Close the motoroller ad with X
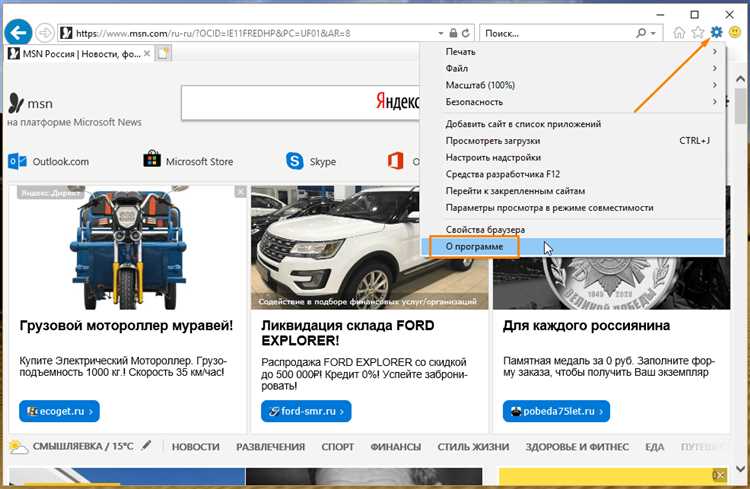The image size is (750, 489). click(240, 191)
